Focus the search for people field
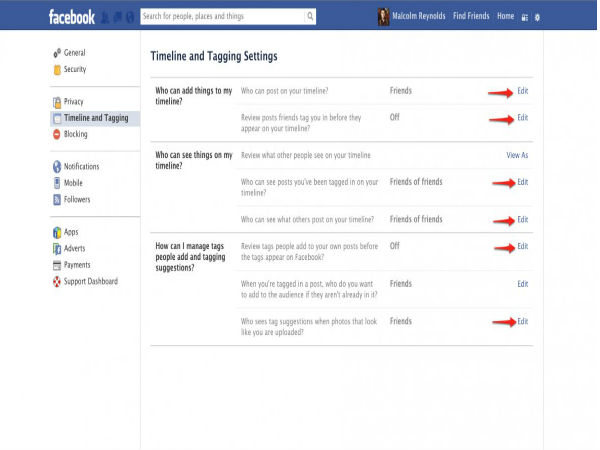 [x=223, y=16]
